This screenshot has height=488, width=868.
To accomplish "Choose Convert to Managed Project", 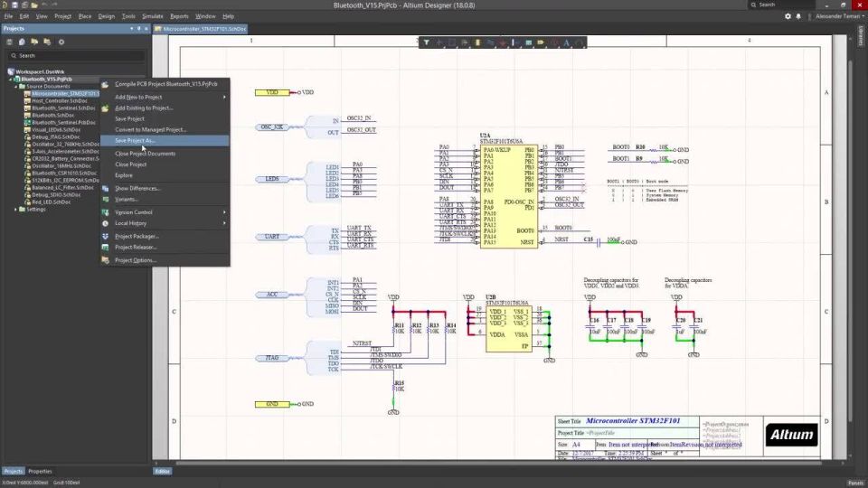I will tap(165, 129).
